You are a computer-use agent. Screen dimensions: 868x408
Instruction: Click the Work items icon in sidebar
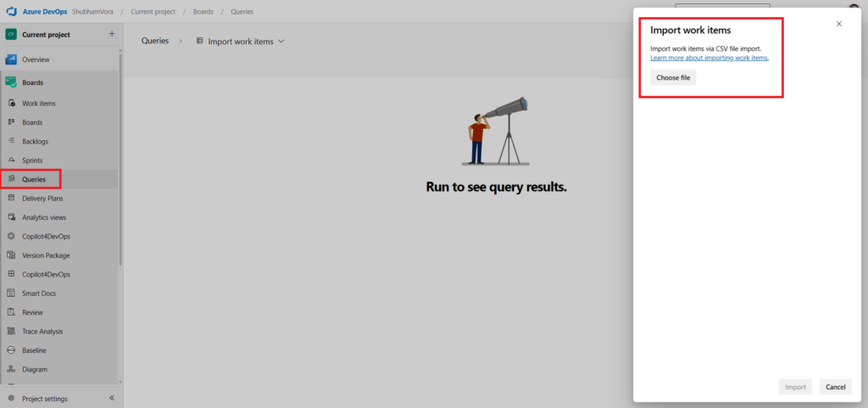click(11, 103)
